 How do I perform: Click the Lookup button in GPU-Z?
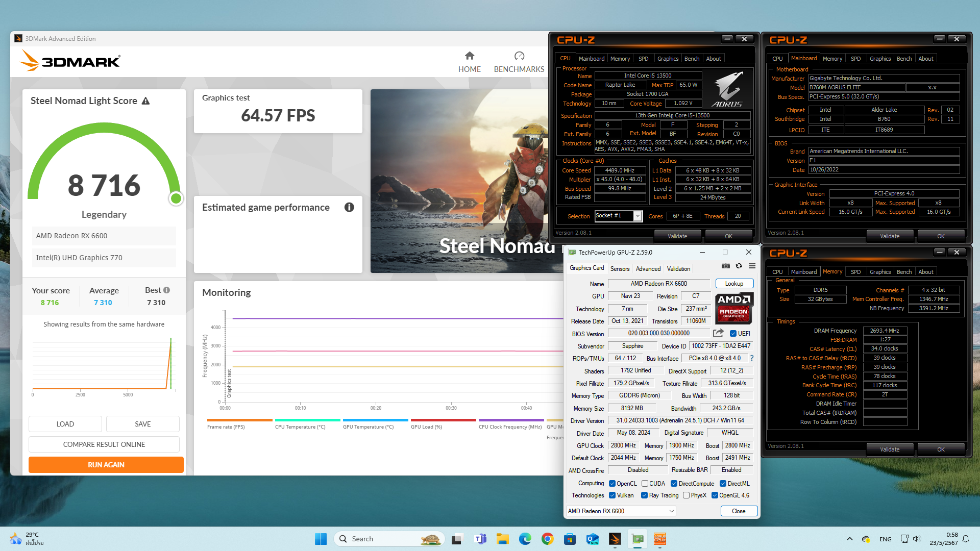(x=734, y=284)
